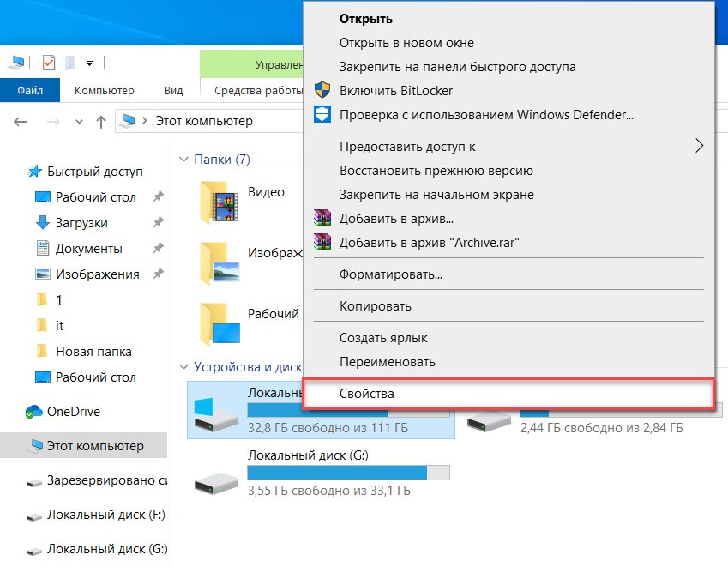Select the Windows system drive icon

tap(216, 414)
